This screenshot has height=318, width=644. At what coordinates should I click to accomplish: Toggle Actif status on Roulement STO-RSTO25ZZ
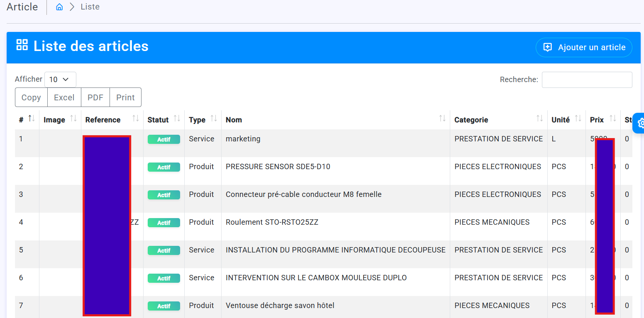tap(163, 223)
